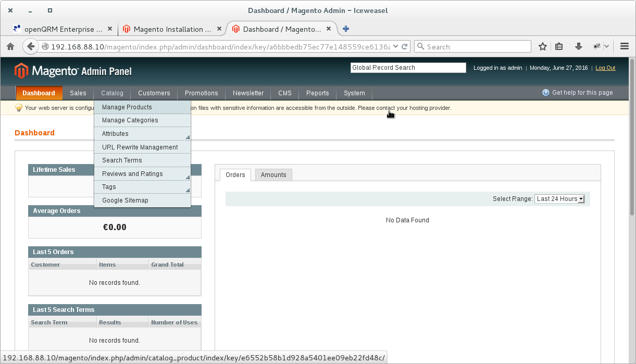The width and height of the screenshot is (636, 364).
Task: Click the Search Term column header
Action: pyautogui.click(x=63, y=322)
